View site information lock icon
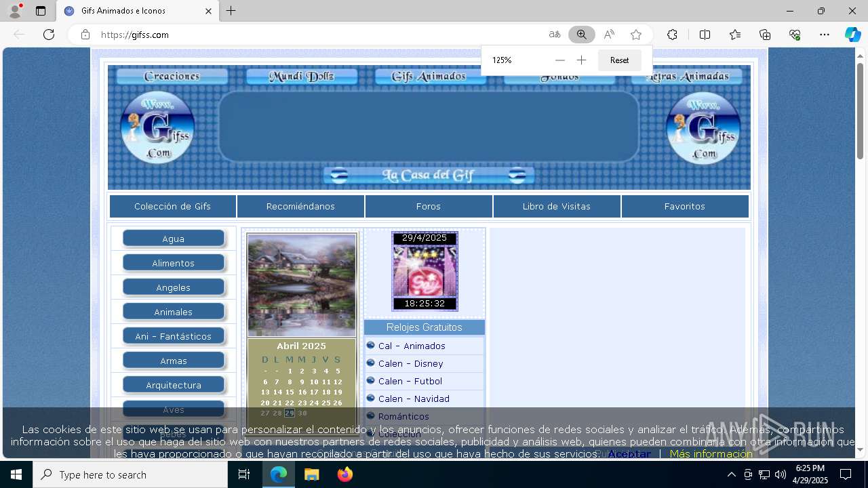868x488 pixels. tap(85, 35)
